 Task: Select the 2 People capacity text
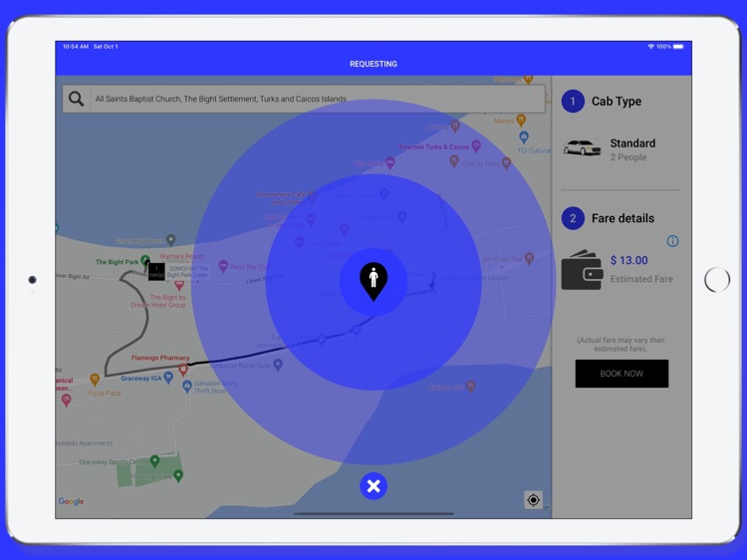(x=628, y=157)
